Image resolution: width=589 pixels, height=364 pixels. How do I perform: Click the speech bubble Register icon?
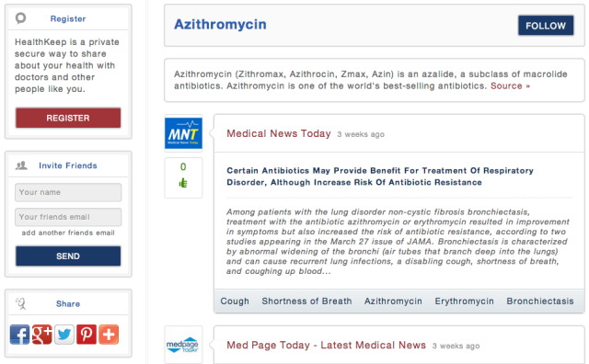[x=20, y=17]
